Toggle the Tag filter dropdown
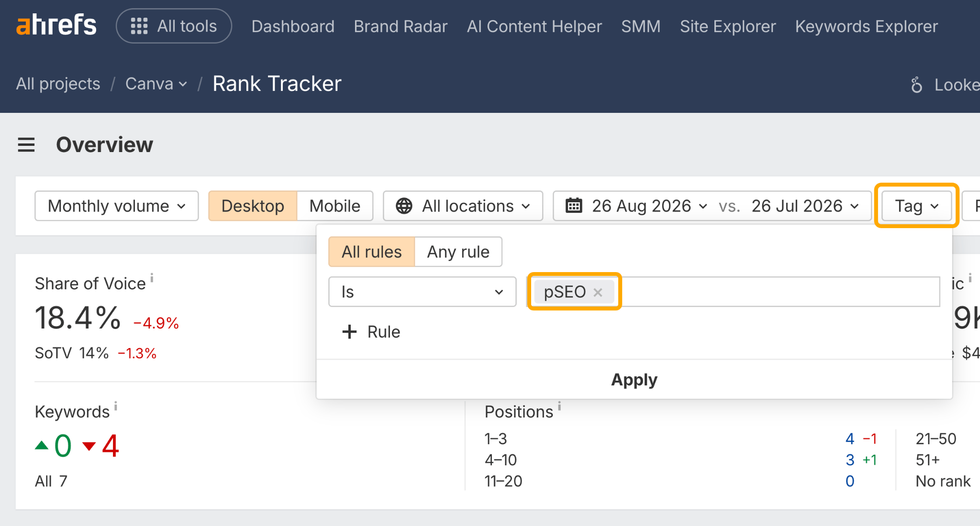Image resolution: width=980 pixels, height=526 pixels. click(916, 206)
